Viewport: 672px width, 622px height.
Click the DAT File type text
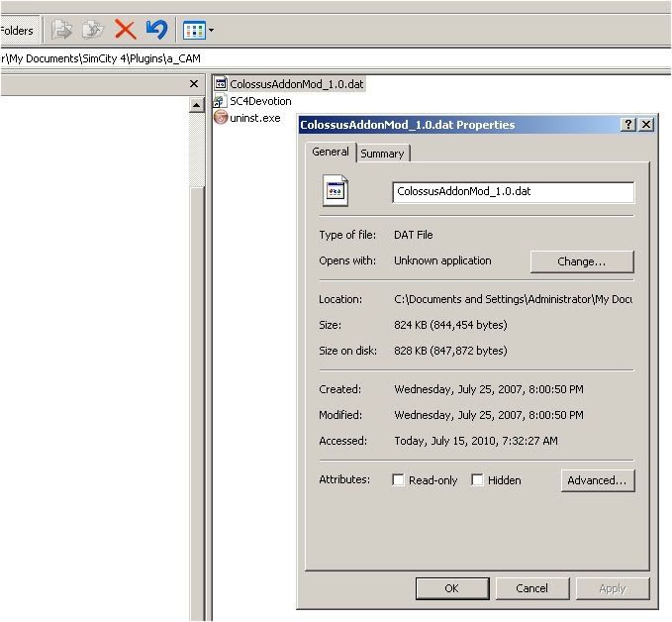[413, 235]
